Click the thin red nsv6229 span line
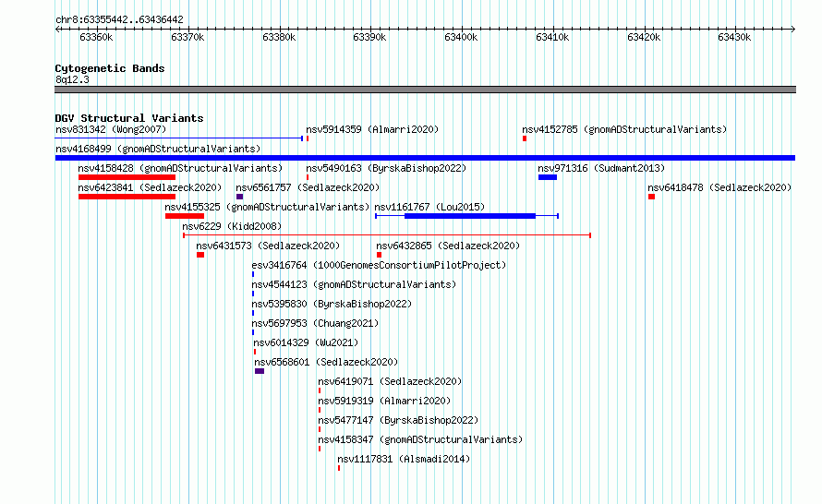This screenshot has height=504, width=822. (387, 235)
